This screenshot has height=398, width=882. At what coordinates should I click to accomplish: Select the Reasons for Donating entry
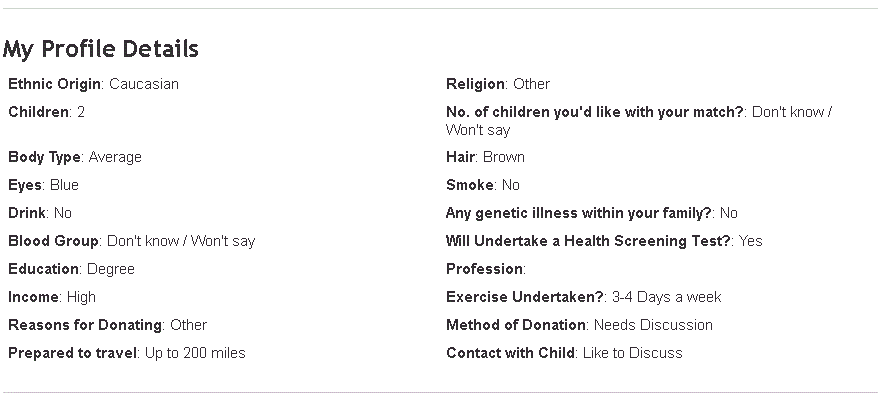tap(107, 325)
